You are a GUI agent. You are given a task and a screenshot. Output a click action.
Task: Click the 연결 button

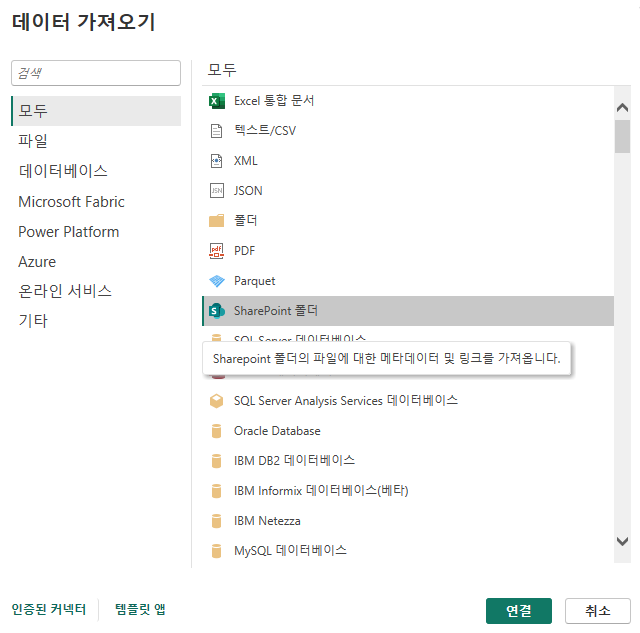pyautogui.click(x=519, y=611)
